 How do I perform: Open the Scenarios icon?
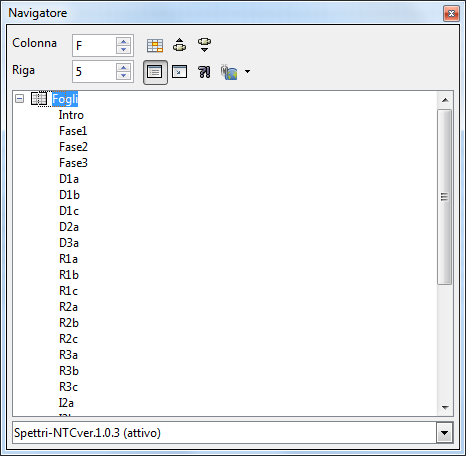point(204,72)
